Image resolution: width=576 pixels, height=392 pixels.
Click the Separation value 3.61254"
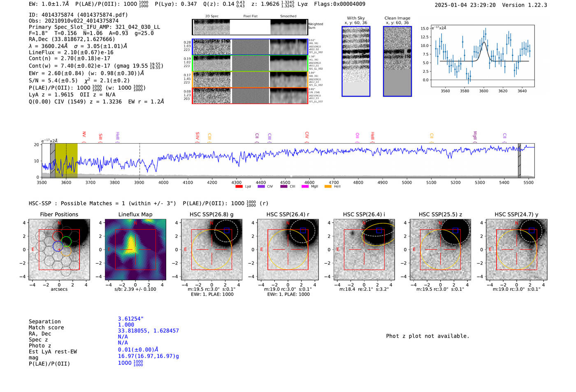[x=131, y=319]
